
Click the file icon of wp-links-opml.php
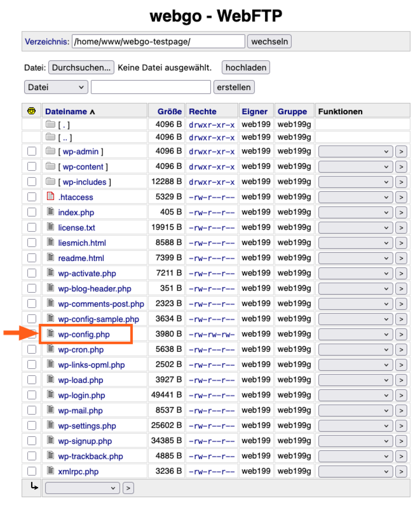coord(50,364)
